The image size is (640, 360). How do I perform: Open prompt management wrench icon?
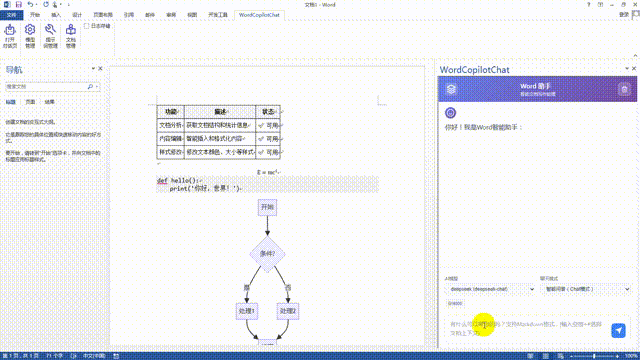click(x=50, y=30)
